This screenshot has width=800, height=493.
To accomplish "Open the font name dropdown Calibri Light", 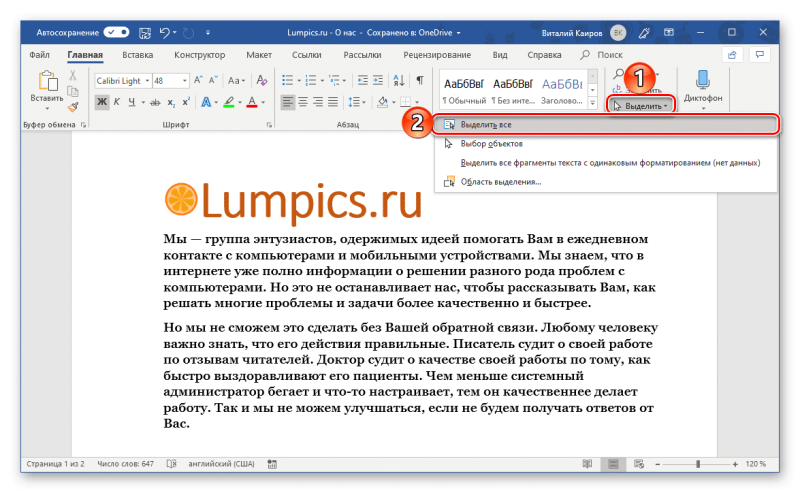I will click(147, 81).
